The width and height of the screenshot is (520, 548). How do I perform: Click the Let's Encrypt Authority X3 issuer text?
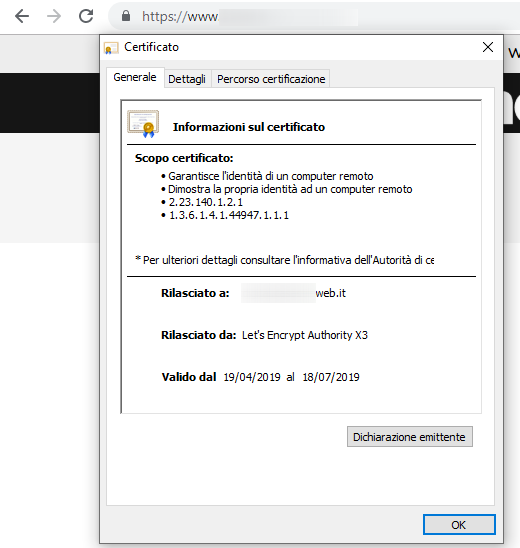coord(305,335)
